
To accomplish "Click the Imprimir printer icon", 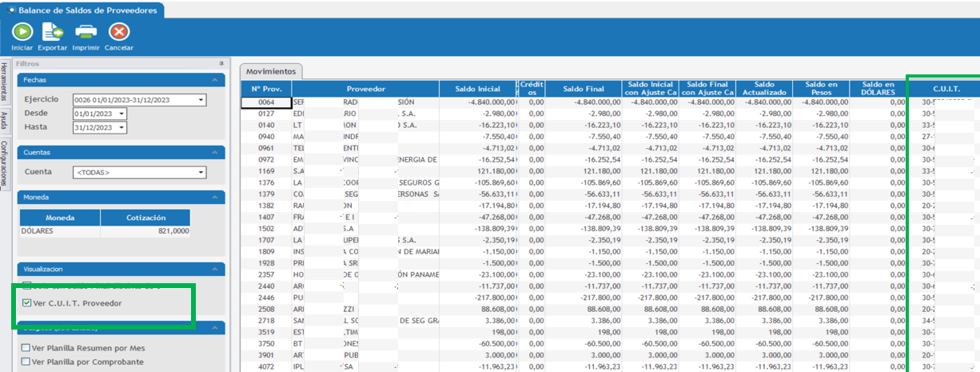I will pyautogui.click(x=86, y=32).
